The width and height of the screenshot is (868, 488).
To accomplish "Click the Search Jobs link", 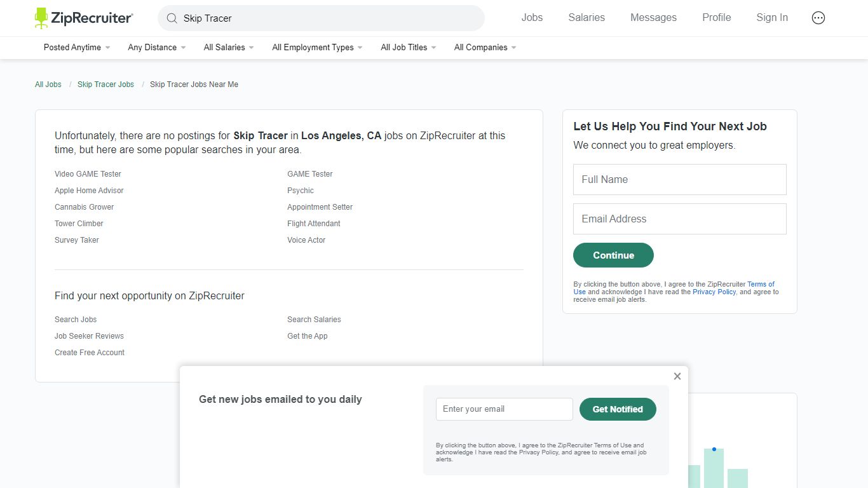I will pyautogui.click(x=76, y=320).
